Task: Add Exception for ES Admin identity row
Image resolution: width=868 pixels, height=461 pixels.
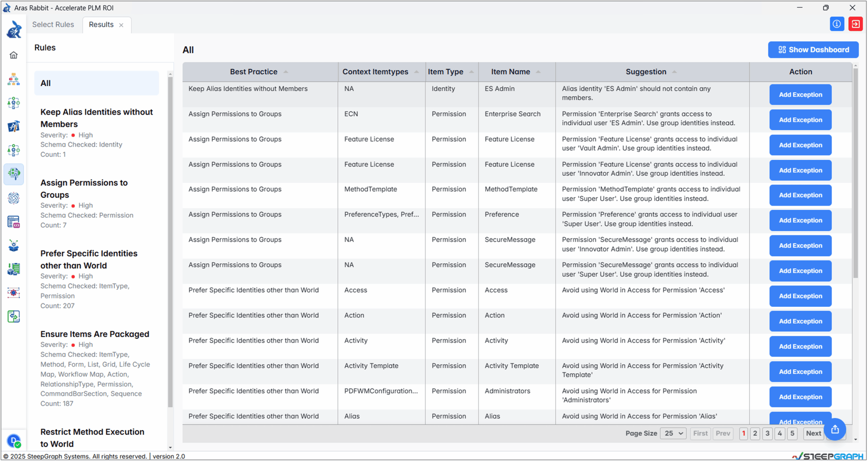Action: coord(800,95)
